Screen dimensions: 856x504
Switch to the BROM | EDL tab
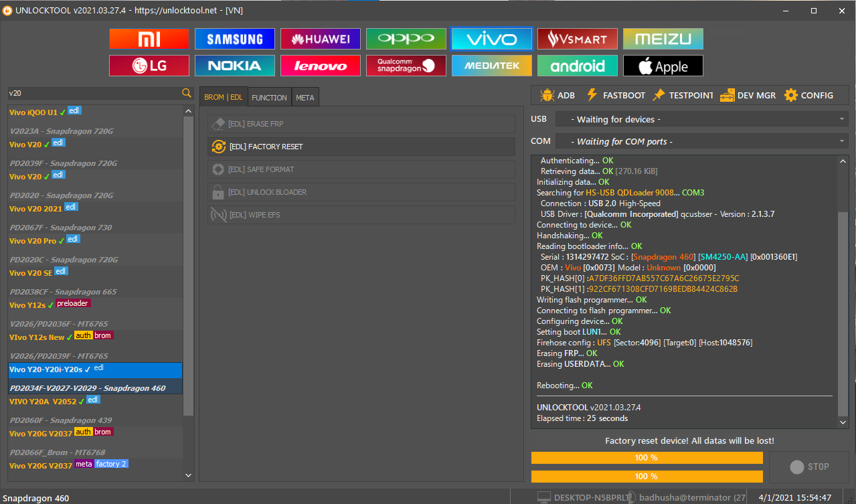(224, 97)
